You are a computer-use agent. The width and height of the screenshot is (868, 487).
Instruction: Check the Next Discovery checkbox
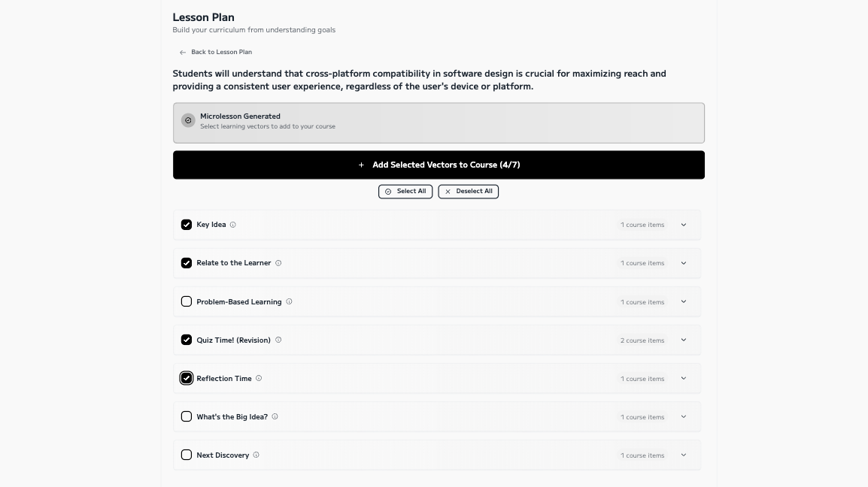point(187,455)
